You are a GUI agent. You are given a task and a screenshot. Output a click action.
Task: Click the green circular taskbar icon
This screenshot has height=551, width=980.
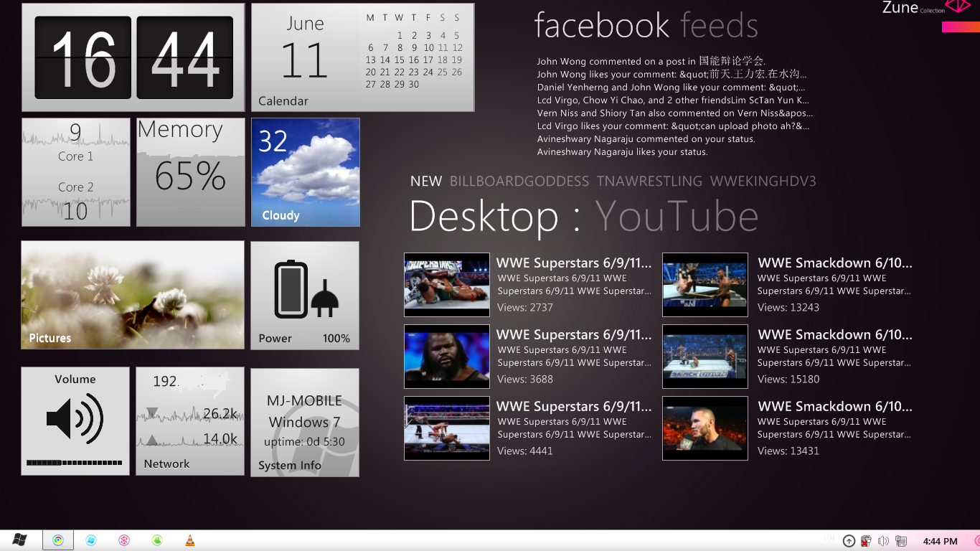(x=157, y=540)
